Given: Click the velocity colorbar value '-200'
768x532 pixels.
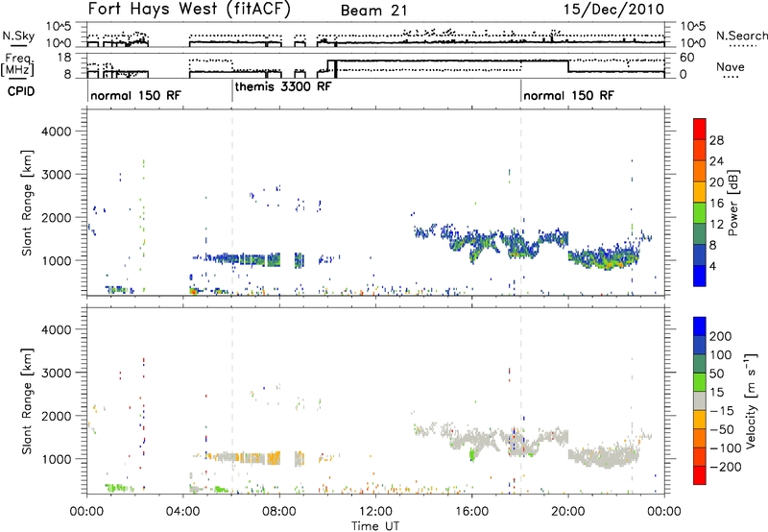Looking at the screenshot, I should (725, 467).
